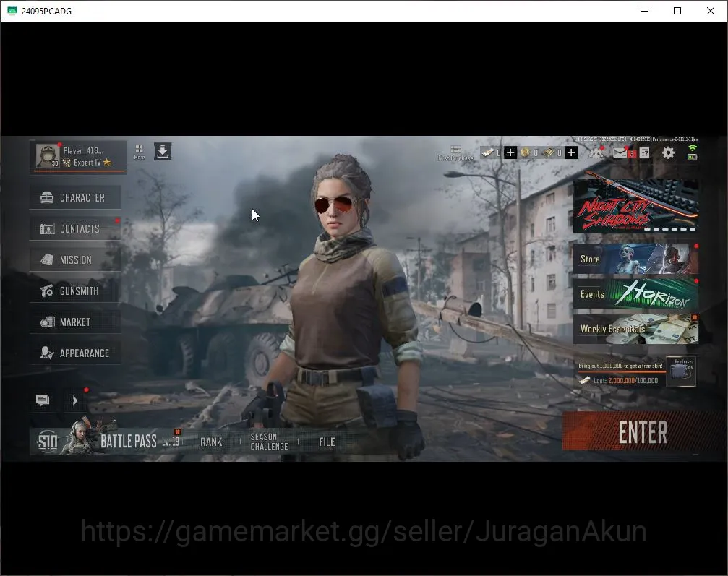Open the Store banner

click(x=635, y=259)
